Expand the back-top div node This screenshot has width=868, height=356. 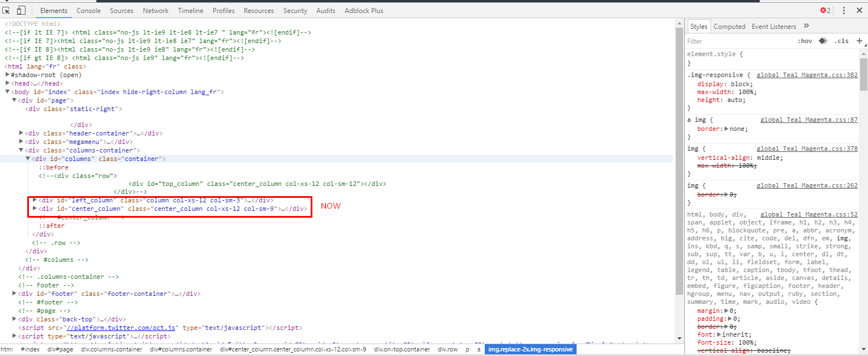click(x=14, y=319)
